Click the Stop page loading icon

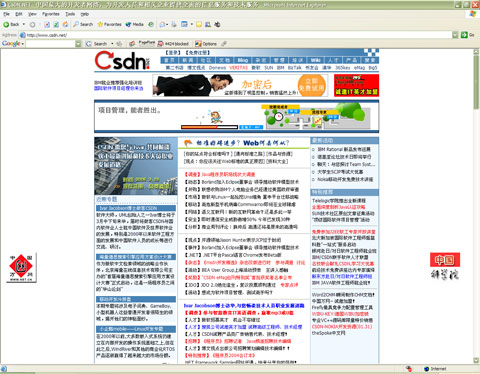(x=47, y=24)
